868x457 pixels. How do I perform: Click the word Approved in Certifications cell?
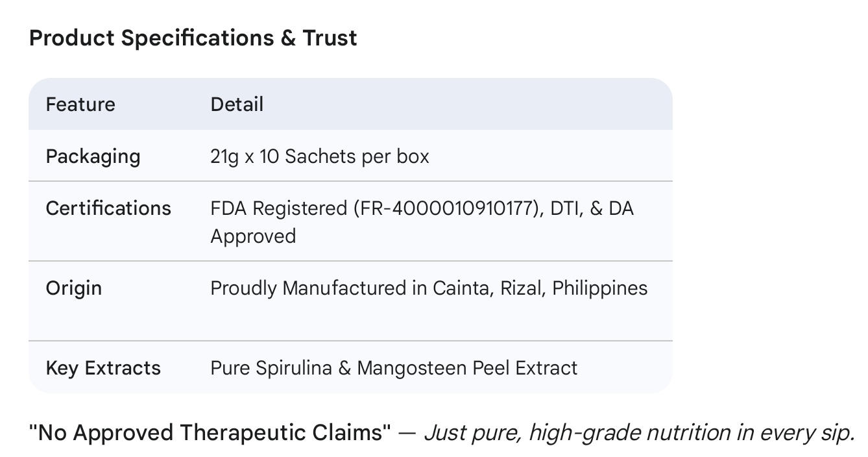coord(253,236)
